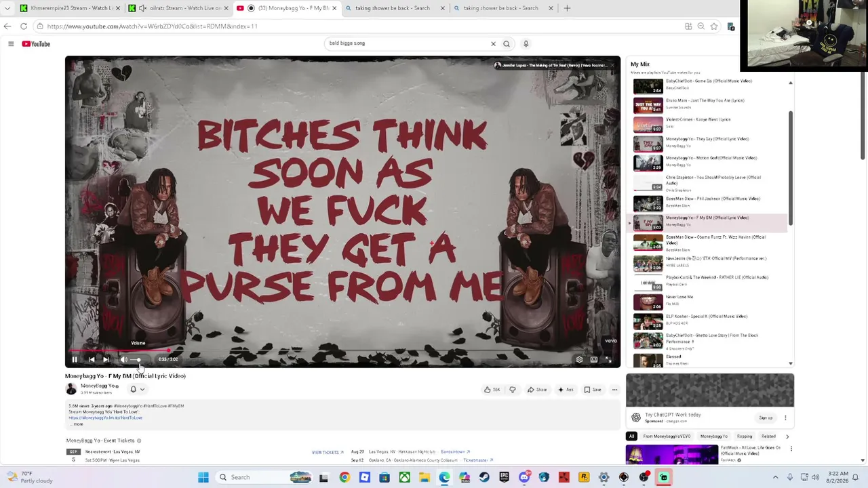Show more filter chips with the arrow
This screenshot has height=488, width=868.
click(x=787, y=436)
